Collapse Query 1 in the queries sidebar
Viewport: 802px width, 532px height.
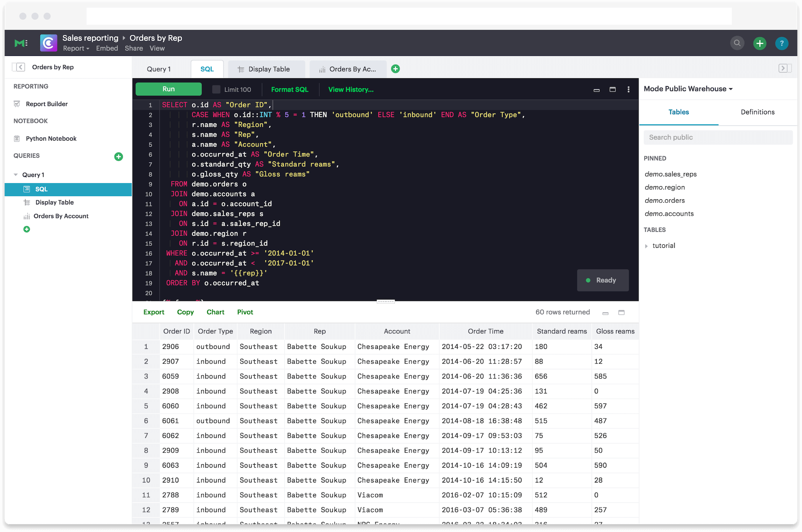click(x=16, y=174)
